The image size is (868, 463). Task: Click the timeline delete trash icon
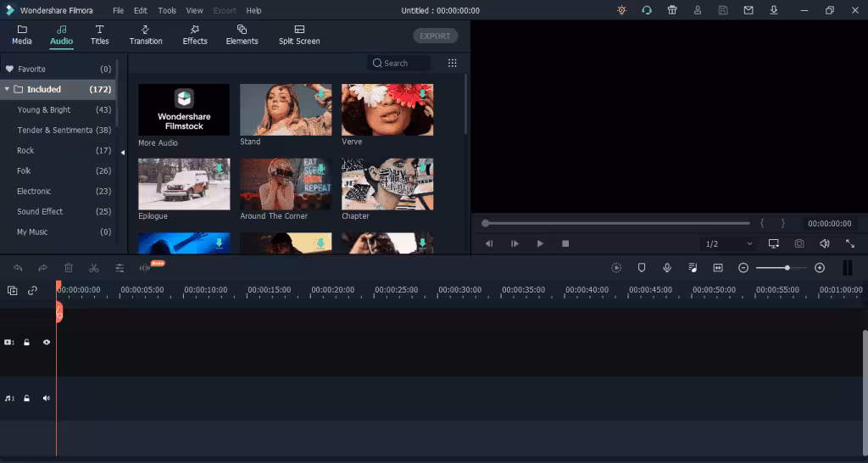69,268
